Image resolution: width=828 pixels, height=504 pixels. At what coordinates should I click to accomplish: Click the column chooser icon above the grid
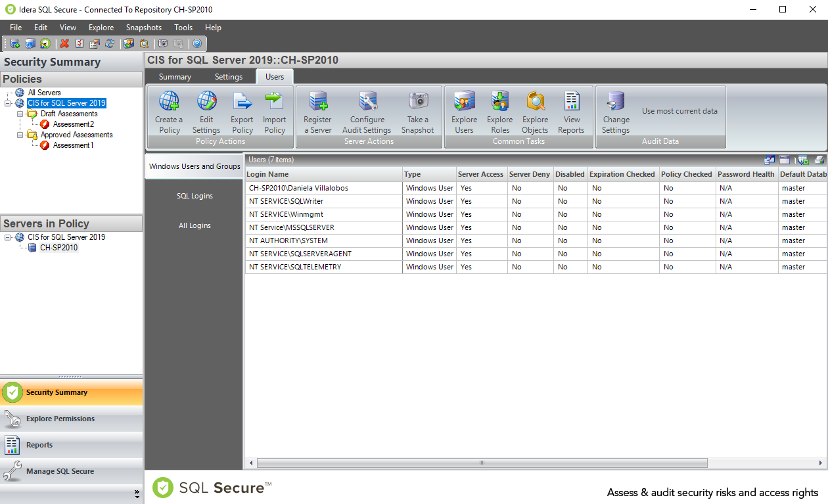click(x=770, y=160)
